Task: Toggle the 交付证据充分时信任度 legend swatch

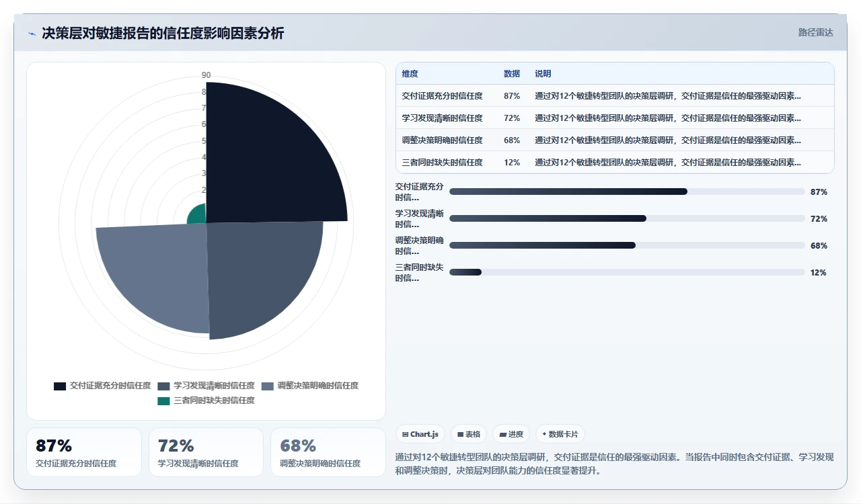Action: (x=60, y=386)
